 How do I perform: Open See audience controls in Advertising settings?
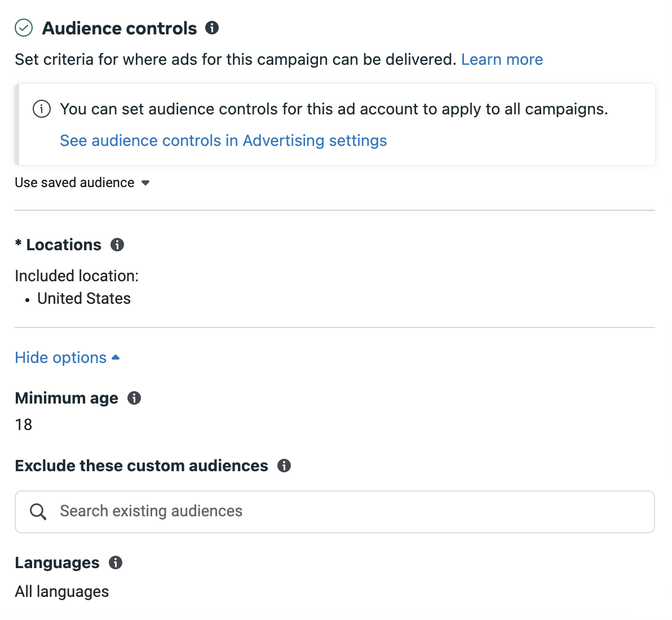pos(223,140)
